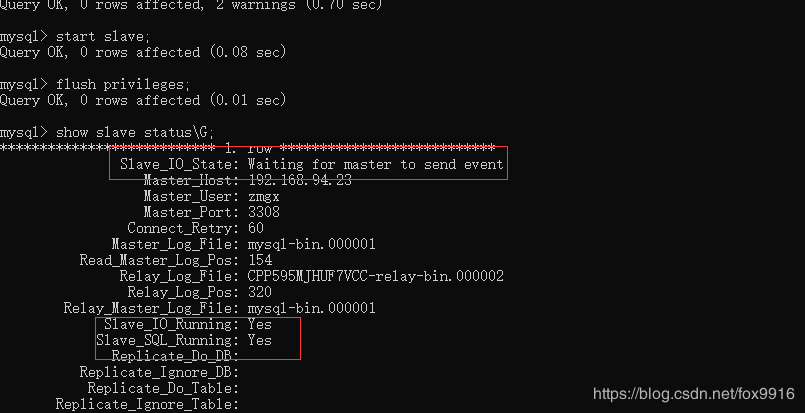Image resolution: width=805 pixels, height=413 pixels.
Task: Click the Connect_Retry value 60
Action: [256, 228]
